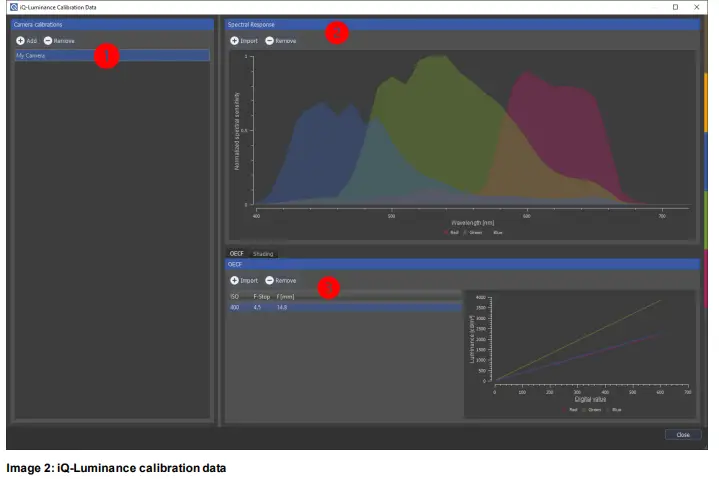Image resolution: width=719 pixels, height=479 pixels.
Task: Open the OECF tab
Action: pos(236,254)
